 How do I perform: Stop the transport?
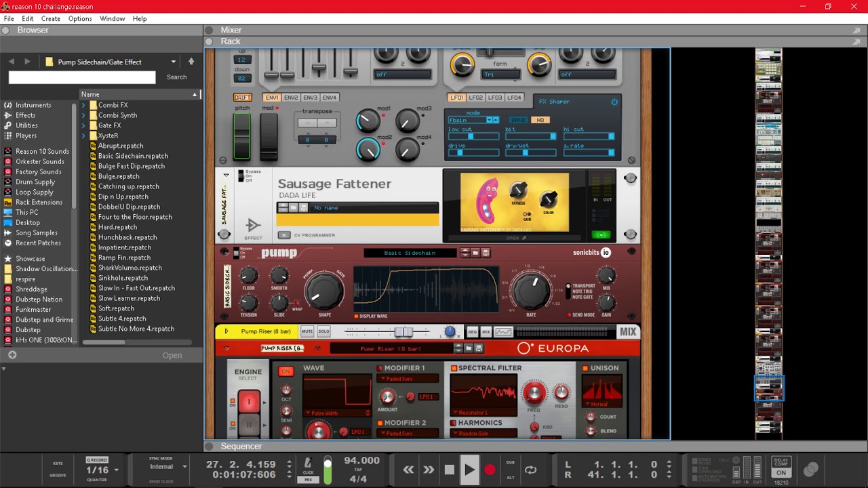pos(449,469)
